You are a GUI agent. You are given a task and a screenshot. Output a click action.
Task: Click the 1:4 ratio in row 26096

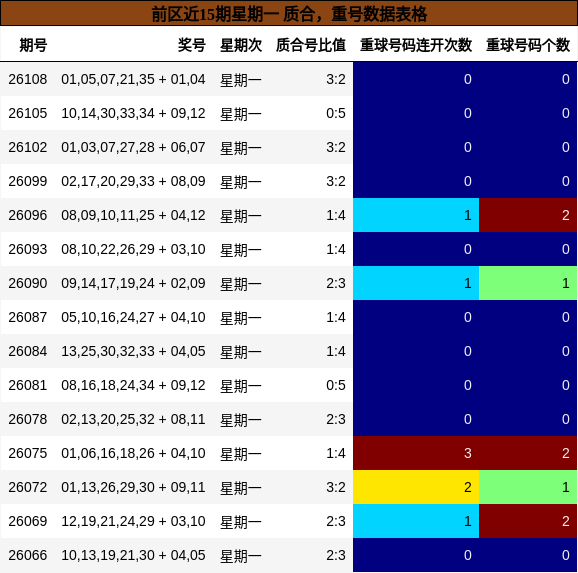(336, 215)
